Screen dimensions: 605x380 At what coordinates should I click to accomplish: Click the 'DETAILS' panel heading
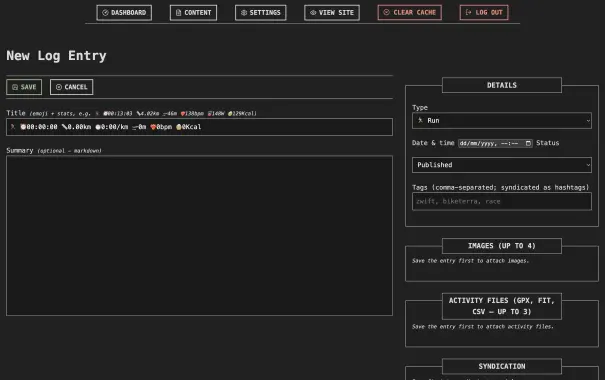pyautogui.click(x=502, y=85)
